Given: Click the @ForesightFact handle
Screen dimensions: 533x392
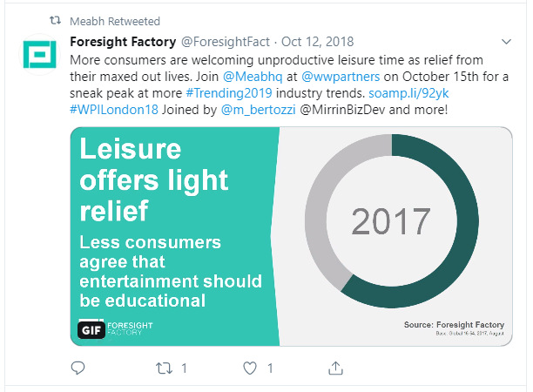Looking at the screenshot, I should [219, 42].
